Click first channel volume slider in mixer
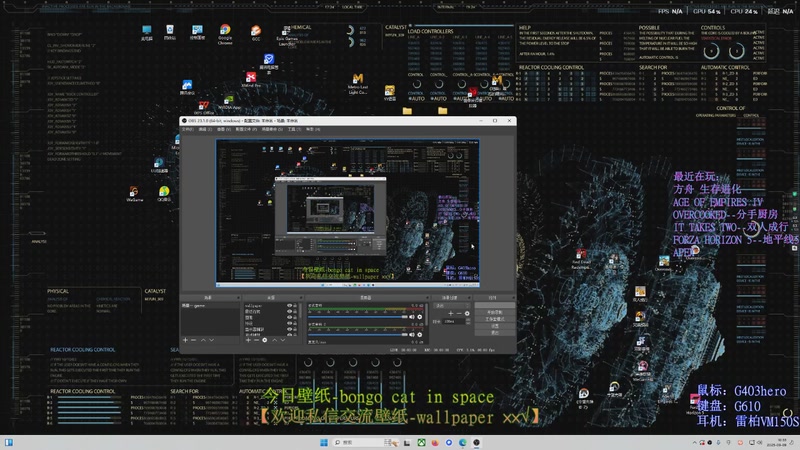 (x=358, y=317)
